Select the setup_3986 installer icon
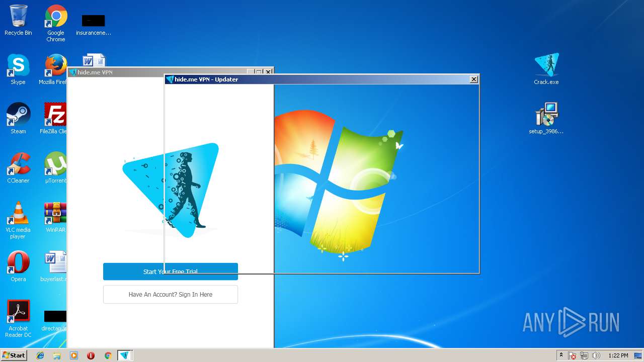Image resolution: width=644 pixels, height=362 pixels. 546,119
